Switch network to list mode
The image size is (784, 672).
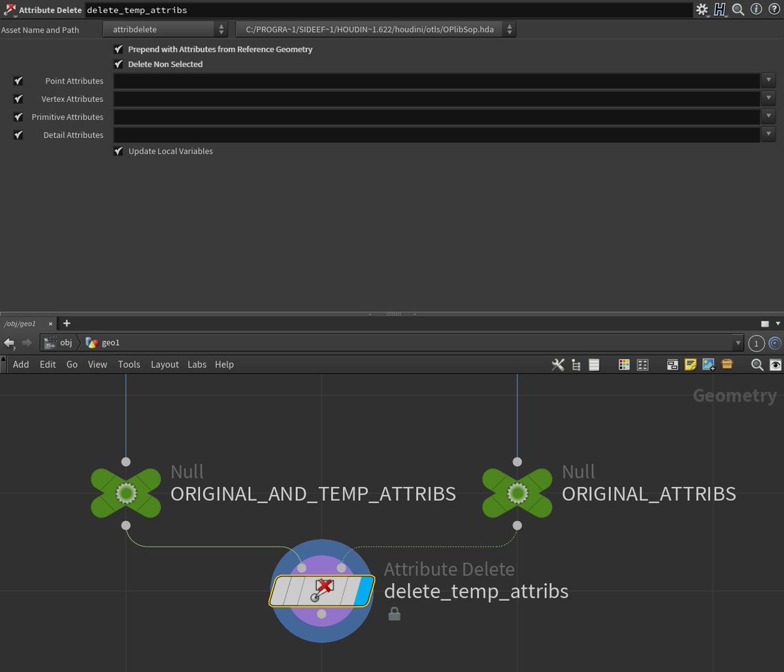(594, 364)
